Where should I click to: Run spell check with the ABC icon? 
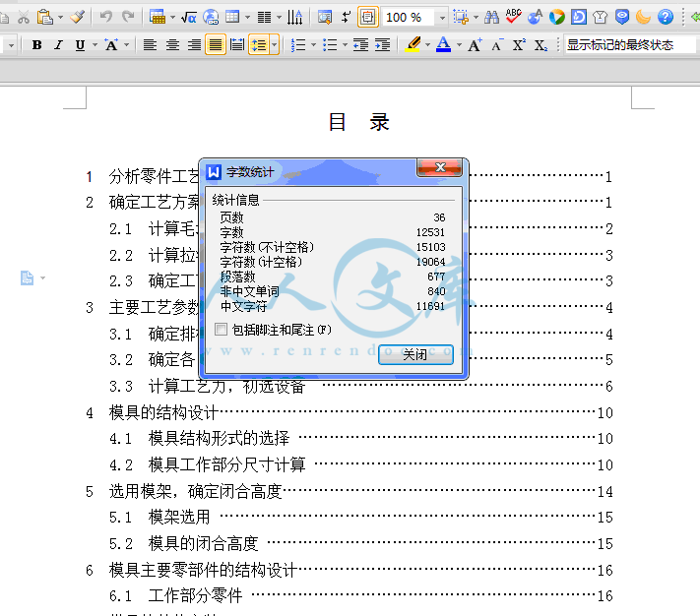pyautogui.click(x=513, y=18)
